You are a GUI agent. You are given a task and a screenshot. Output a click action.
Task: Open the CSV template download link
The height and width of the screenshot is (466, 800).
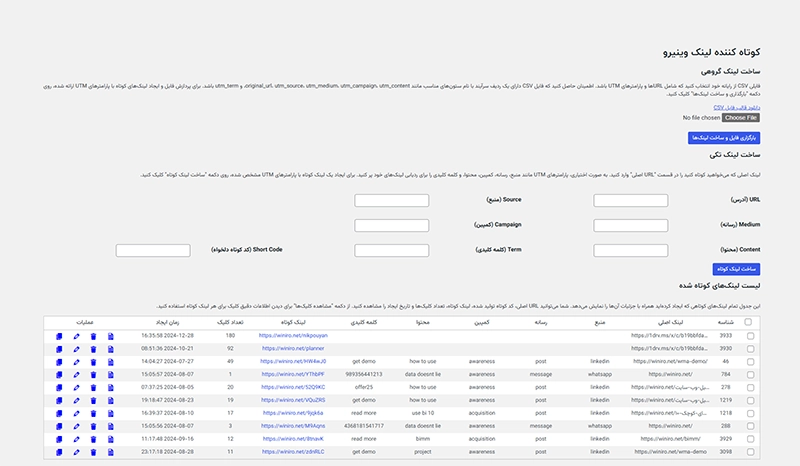737,108
